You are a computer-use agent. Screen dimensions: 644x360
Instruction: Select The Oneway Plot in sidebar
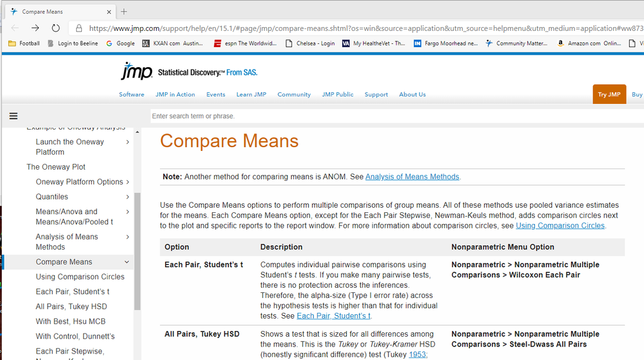[56, 167]
